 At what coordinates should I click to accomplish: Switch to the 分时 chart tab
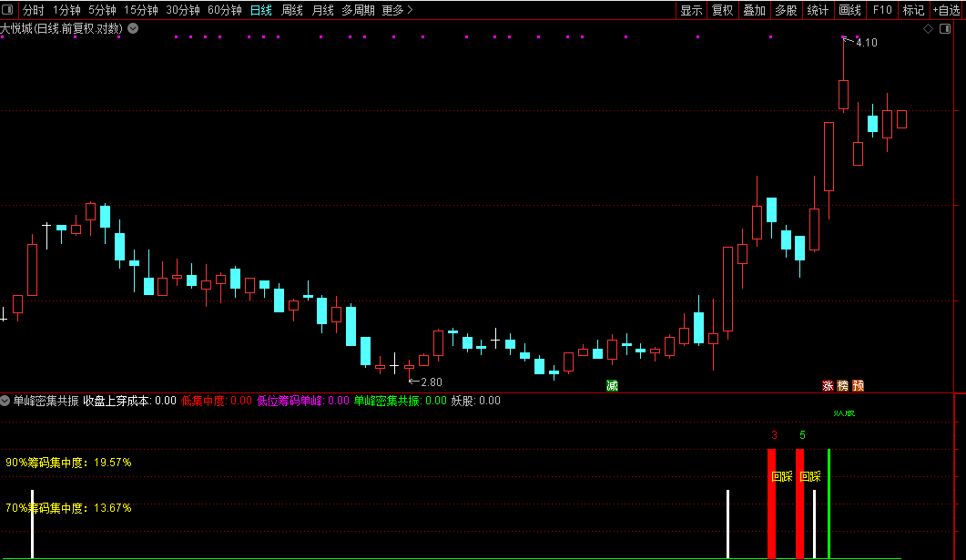point(34,11)
